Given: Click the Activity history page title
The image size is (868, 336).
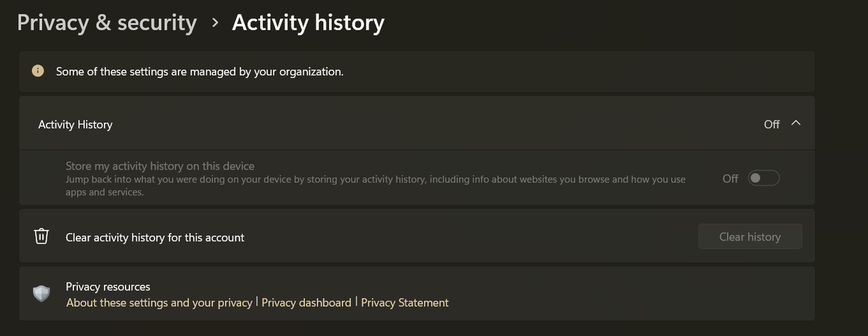Looking at the screenshot, I should point(309,22).
